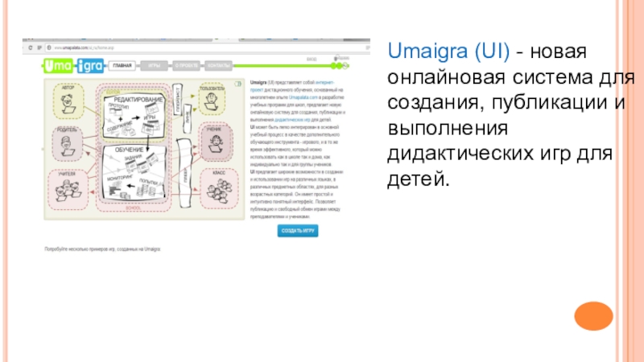
Task: Reload the page with the refresh icon
Action: 31,48
